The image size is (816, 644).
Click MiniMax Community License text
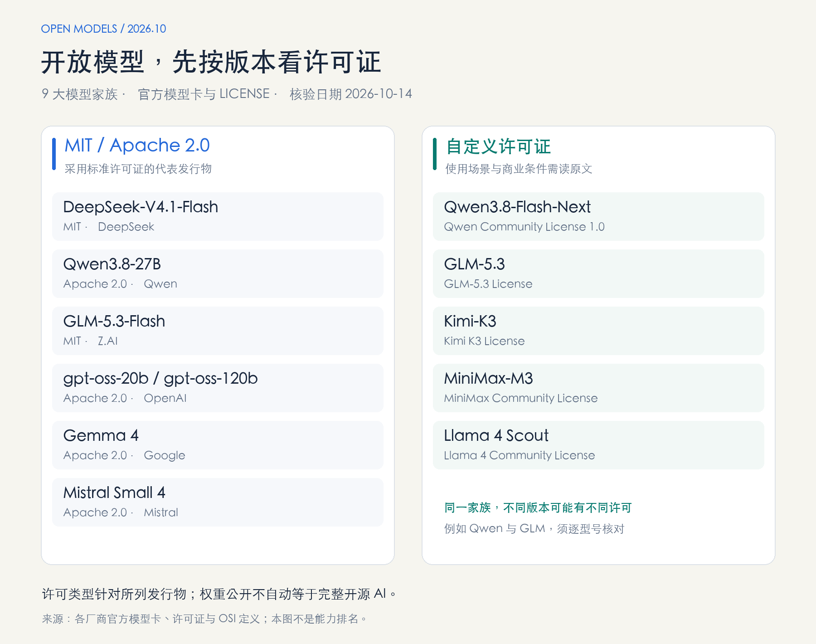pyautogui.click(x=521, y=398)
